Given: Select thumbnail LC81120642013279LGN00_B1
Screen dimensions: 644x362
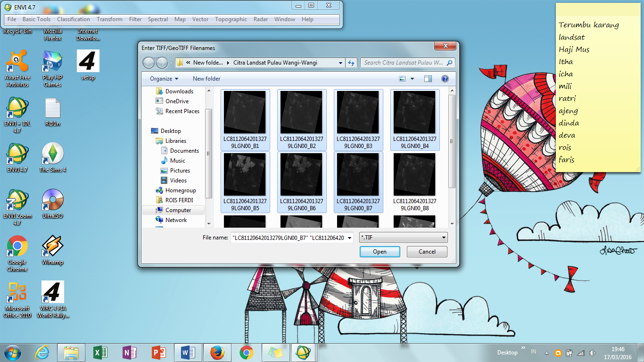Looking at the screenshot, I should 245,120.
